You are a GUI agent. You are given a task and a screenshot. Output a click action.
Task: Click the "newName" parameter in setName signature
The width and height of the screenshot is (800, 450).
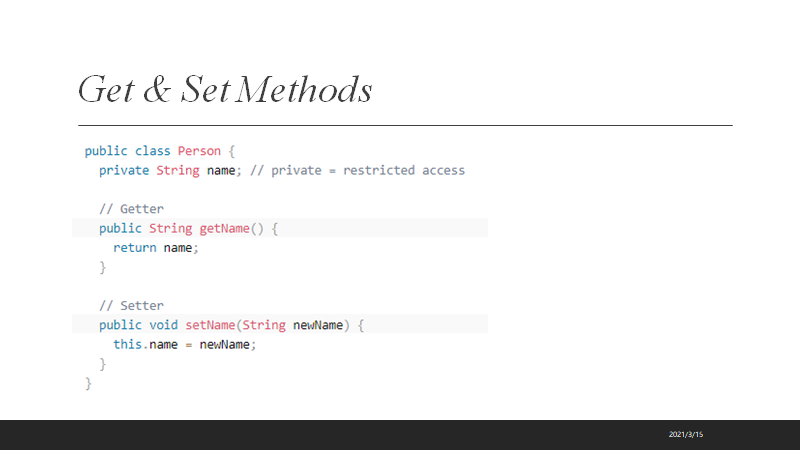[x=318, y=325]
